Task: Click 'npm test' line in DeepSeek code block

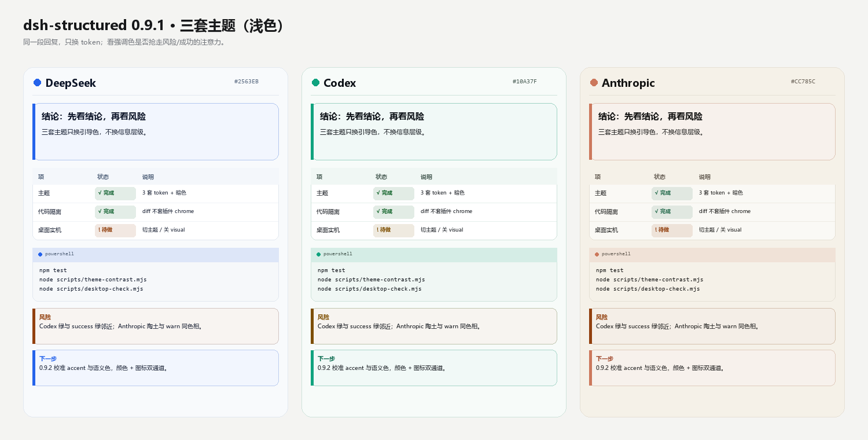Action: 53,270
